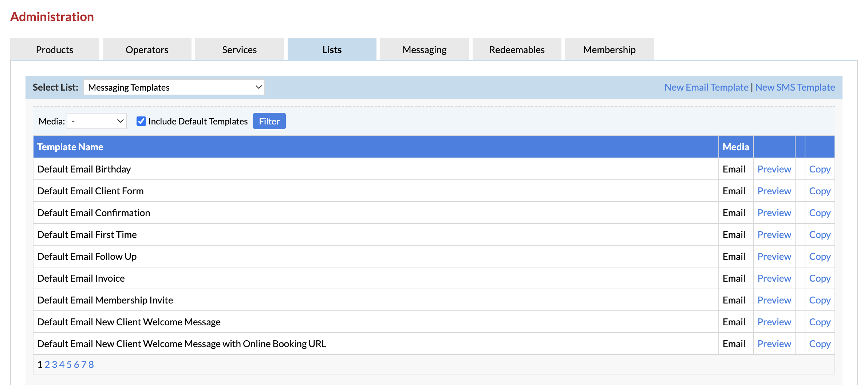Preview the Default Email Membership Invite template

coord(774,300)
